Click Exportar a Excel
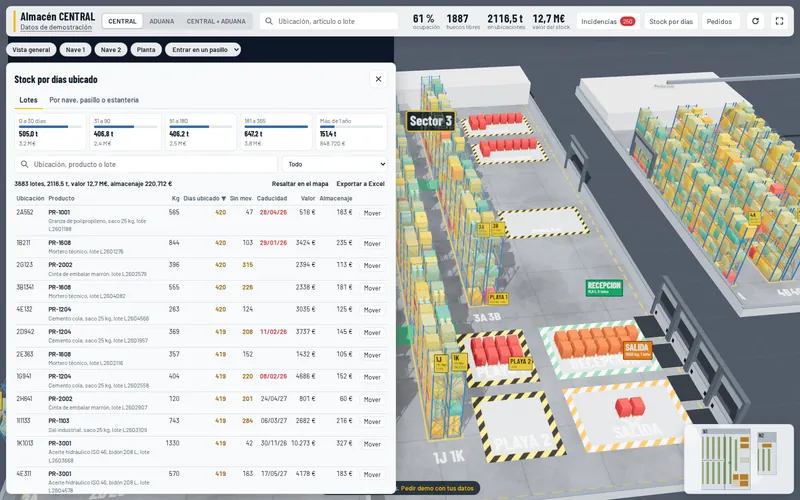 pyautogui.click(x=360, y=184)
